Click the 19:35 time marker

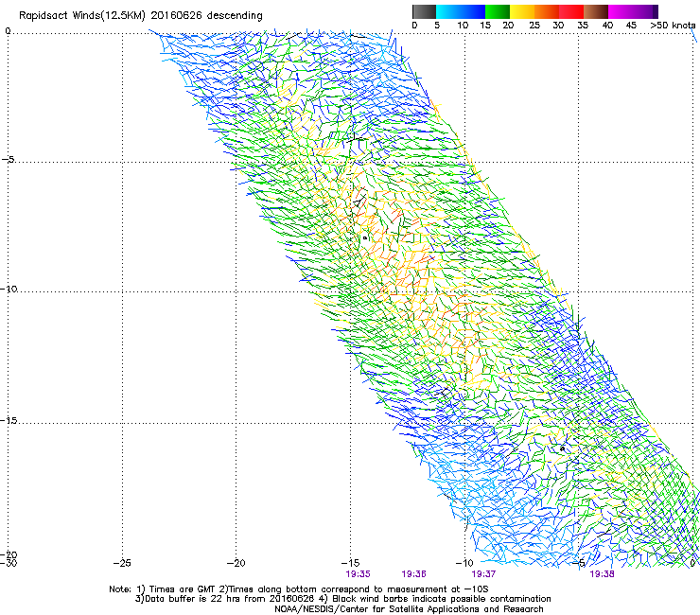(358, 574)
